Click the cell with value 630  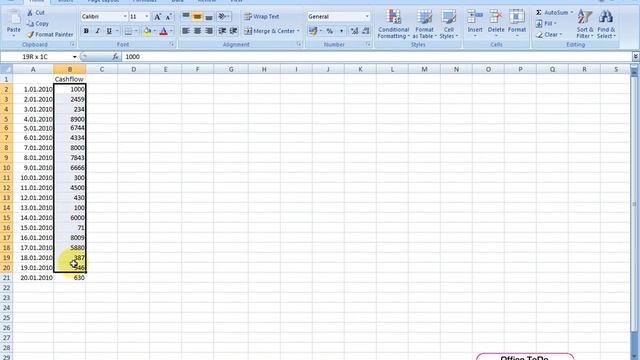click(70, 278)
